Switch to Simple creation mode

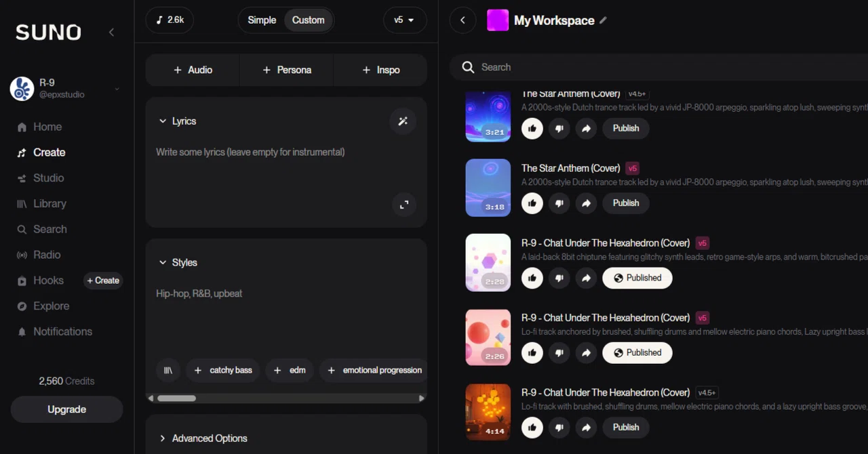tap(262, 20)
